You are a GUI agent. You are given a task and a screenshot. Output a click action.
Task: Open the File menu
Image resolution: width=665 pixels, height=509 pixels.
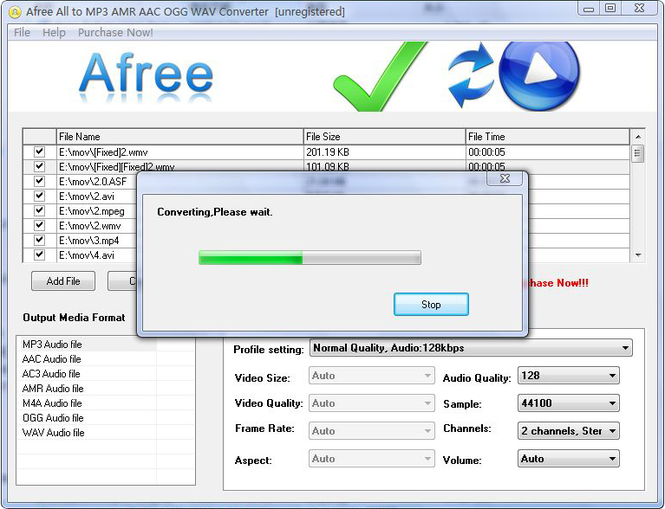point(22,33)
